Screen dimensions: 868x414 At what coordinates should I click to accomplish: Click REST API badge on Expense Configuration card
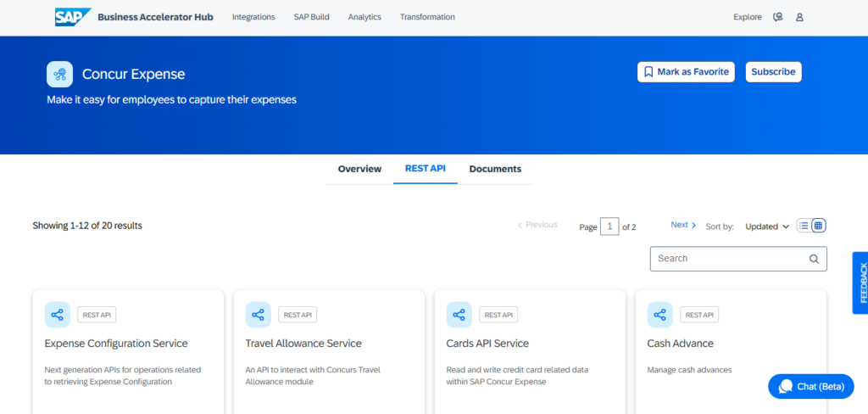tap(97, 315)
